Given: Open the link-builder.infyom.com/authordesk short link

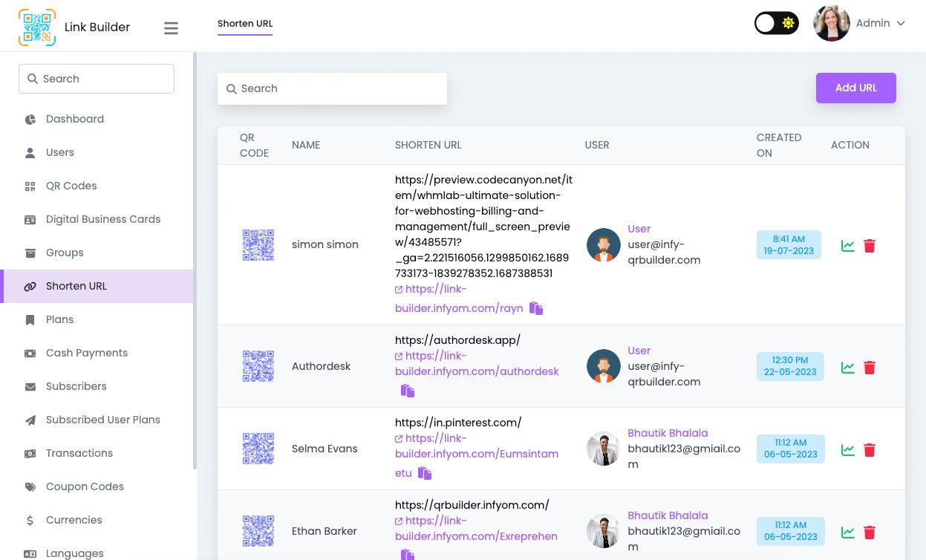Looking at the screenshot, I should (477, 363).
